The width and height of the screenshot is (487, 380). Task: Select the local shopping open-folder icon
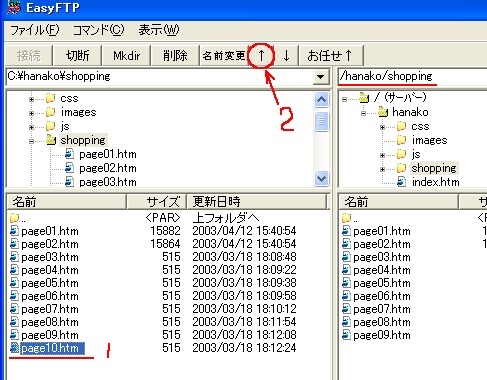point(51,140)
